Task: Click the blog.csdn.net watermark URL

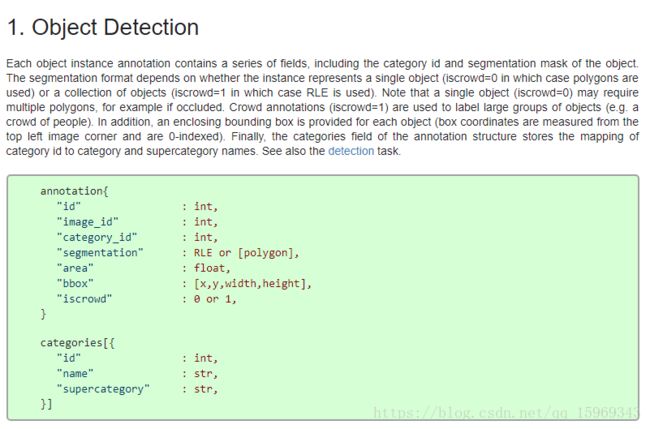Action: (x=506, y=413)
